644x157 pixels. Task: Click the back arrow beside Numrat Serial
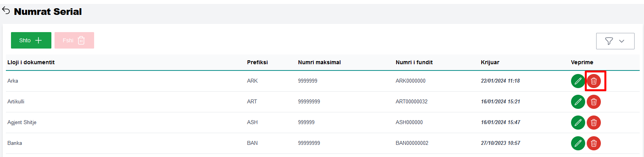(6, 11)
